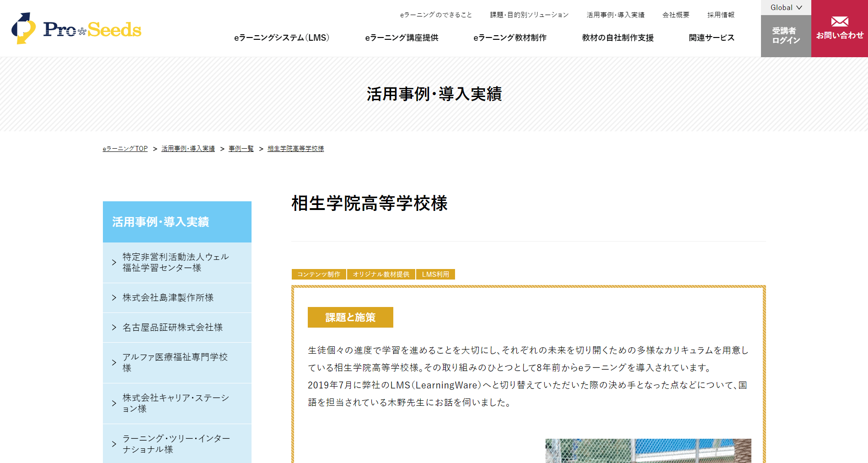
Task: Open アルファ医療福祉専門学校様 sidebar item
Action: pos(177,362)
